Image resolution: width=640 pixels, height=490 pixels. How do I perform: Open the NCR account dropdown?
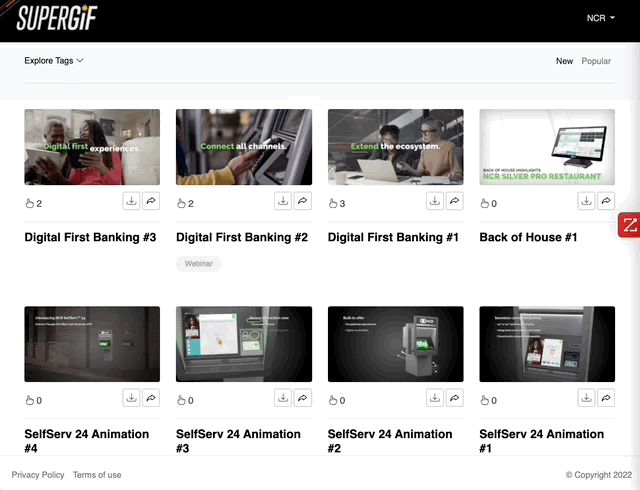600,18
